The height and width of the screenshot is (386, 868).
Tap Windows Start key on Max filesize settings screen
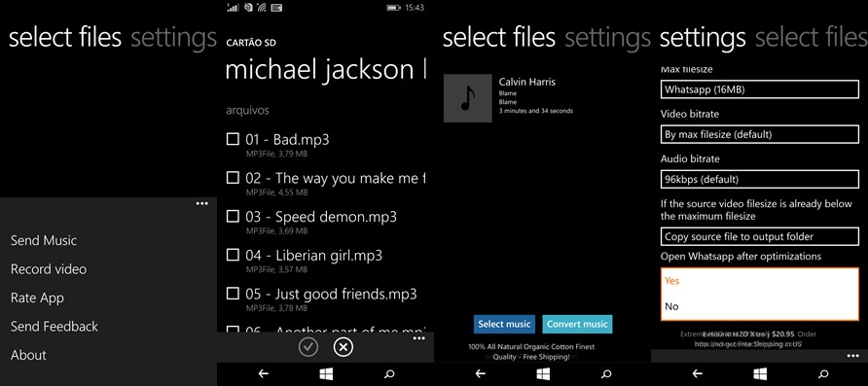click(x=760, y=373)
